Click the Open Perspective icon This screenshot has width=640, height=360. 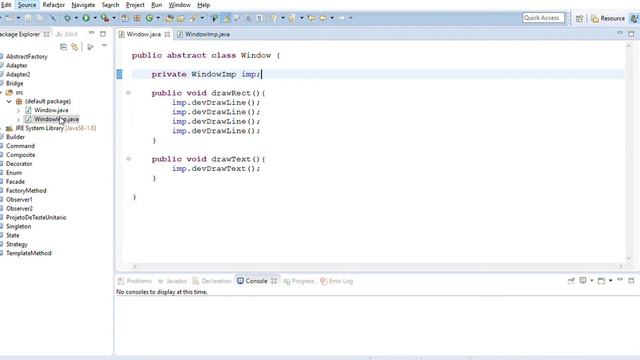coord(579,18)
